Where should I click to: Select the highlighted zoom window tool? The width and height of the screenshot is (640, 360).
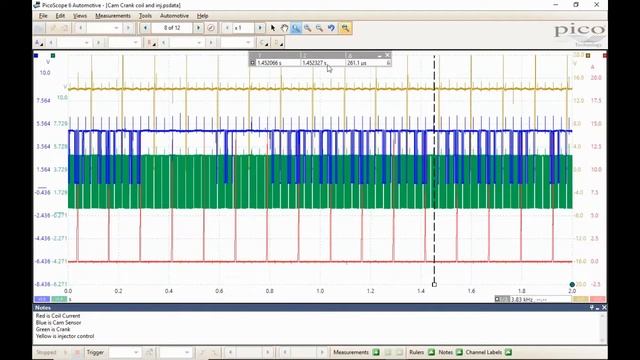tap(296, 28)
